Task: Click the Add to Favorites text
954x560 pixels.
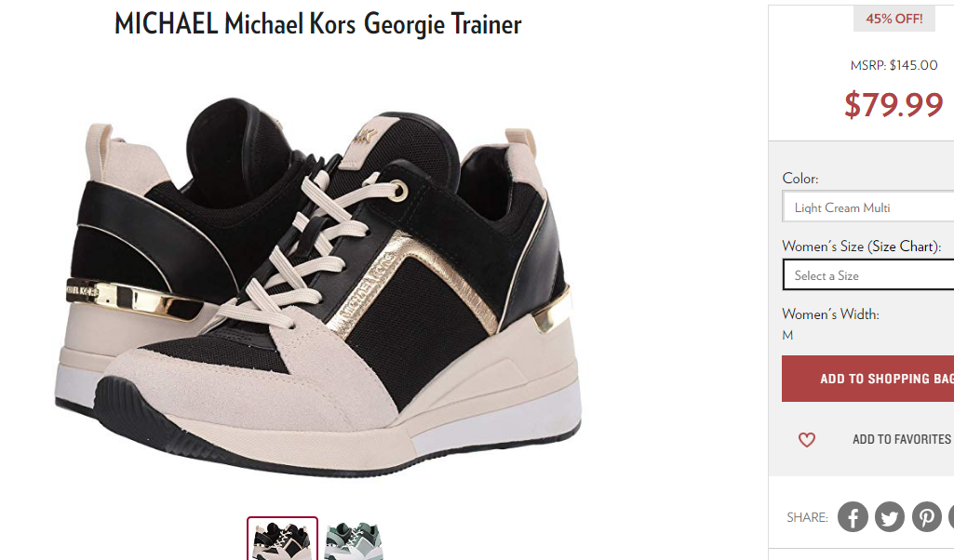Action: pos(902,440)
